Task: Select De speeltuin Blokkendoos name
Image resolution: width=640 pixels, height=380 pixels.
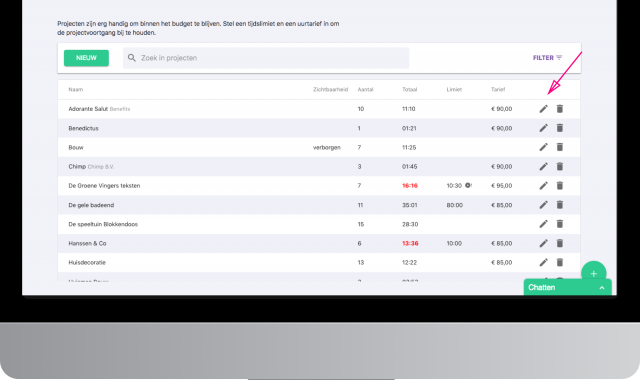Action: 103,224
